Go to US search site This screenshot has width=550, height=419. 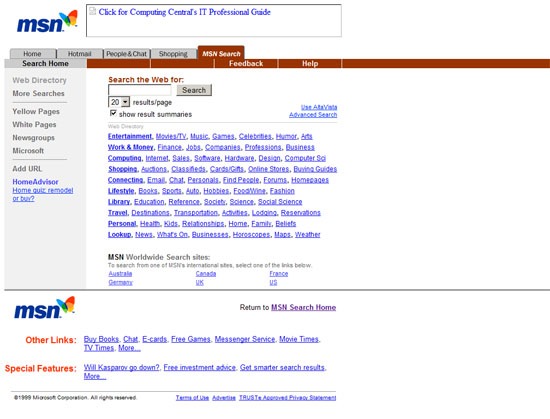coord(273,282)
